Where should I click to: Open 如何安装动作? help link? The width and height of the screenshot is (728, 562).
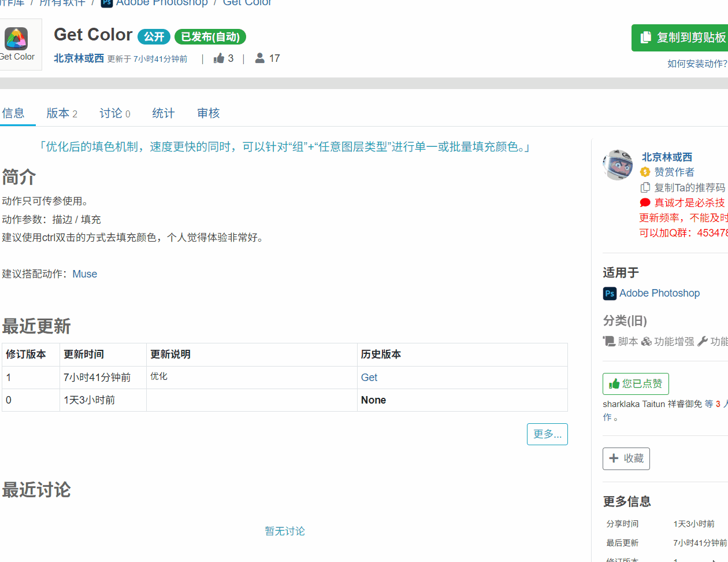click(x=697, y=64)
